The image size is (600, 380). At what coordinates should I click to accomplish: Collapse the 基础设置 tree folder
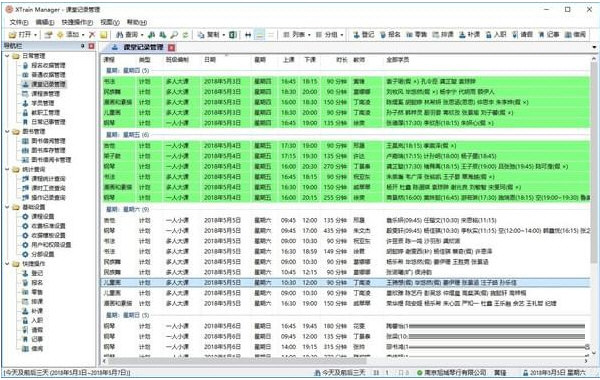click(7, 207)
